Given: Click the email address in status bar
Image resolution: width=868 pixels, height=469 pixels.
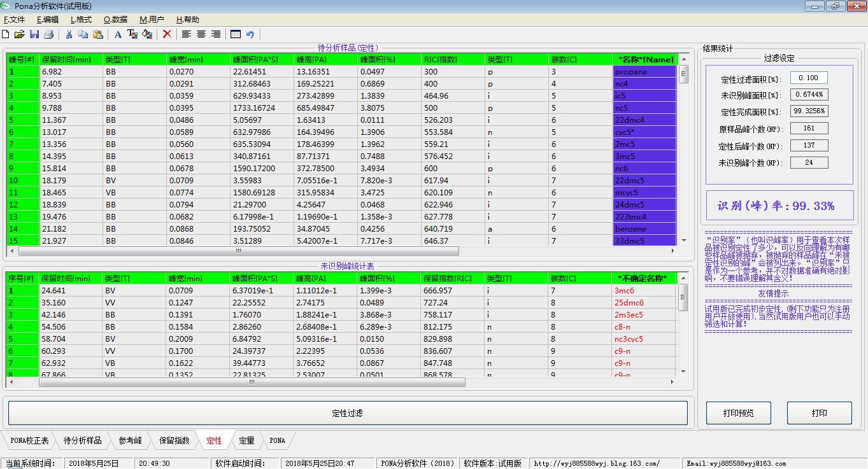Looking at the screenshot, I should click(736, 463).
